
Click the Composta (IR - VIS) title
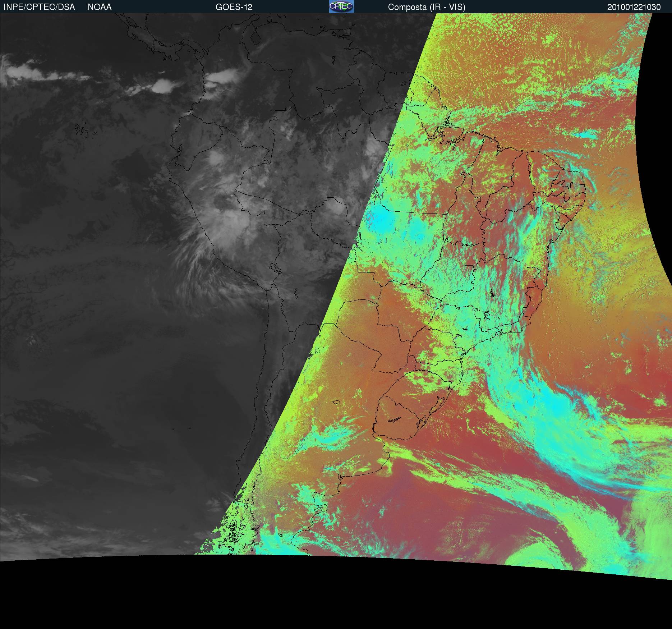427,7
